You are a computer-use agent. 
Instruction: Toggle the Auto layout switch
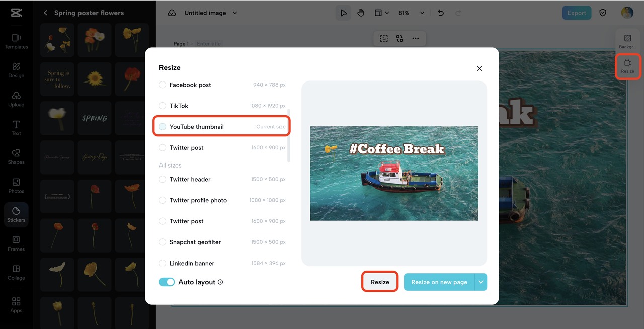pyautogui.click(x=167, y=282)
